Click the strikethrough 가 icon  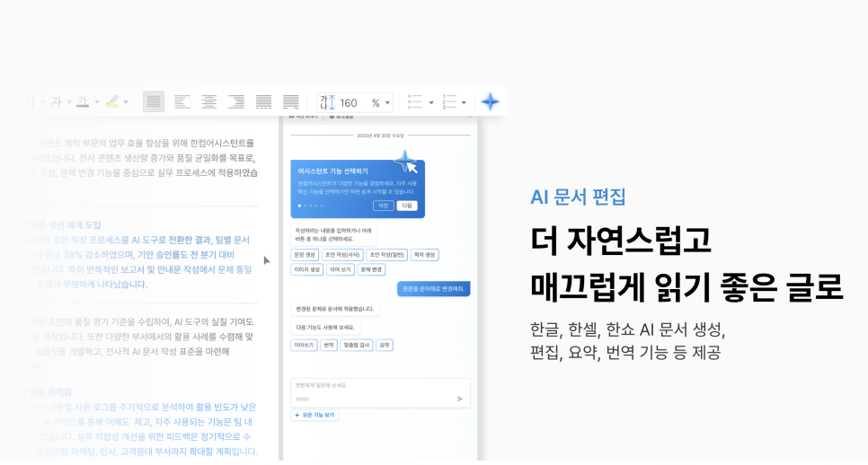56,101
